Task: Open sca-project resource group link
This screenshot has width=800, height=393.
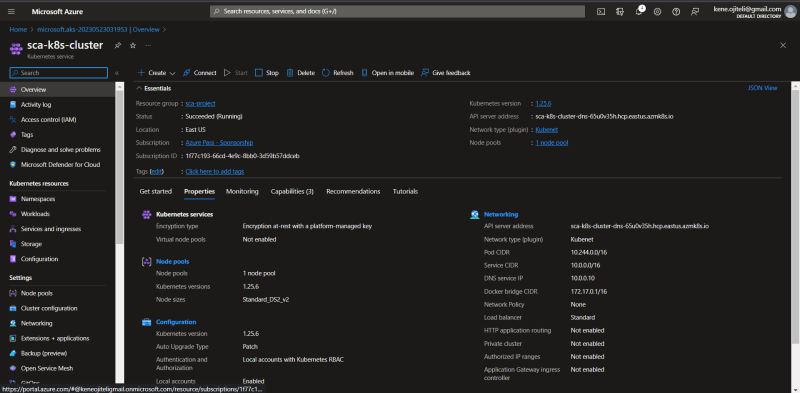Action: coord(201,104)
